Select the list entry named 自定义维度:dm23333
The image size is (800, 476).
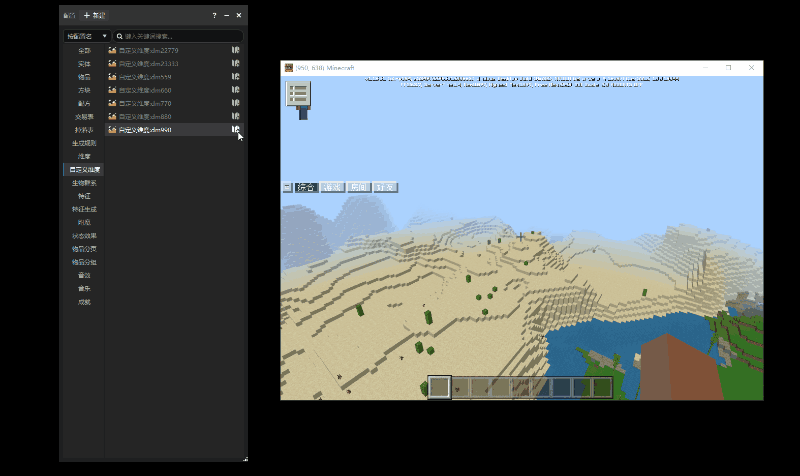174,63
